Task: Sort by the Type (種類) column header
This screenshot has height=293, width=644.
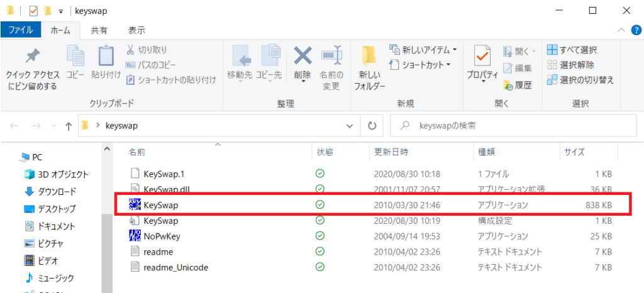Action: (x=516, y=152)
